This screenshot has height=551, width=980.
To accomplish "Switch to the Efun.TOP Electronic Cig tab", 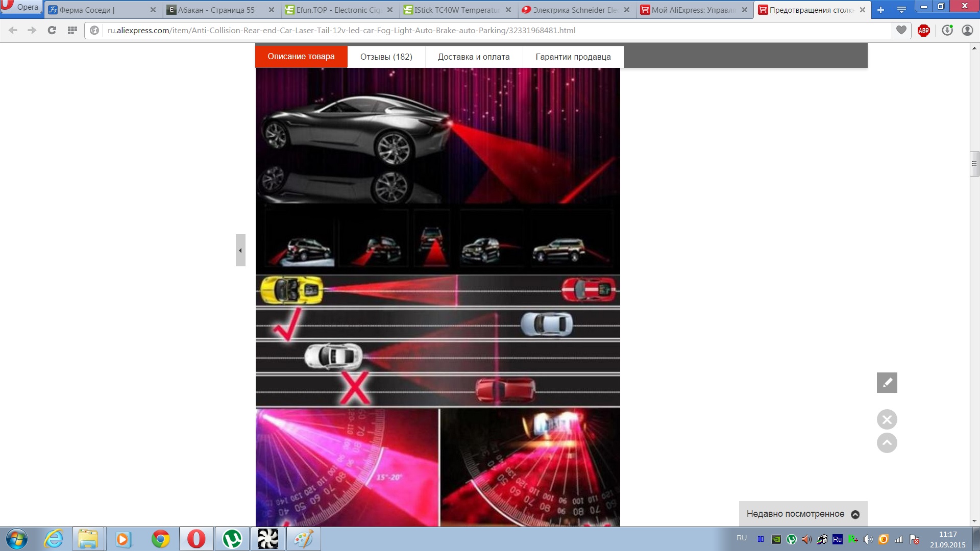I will [x=339, y=10].
